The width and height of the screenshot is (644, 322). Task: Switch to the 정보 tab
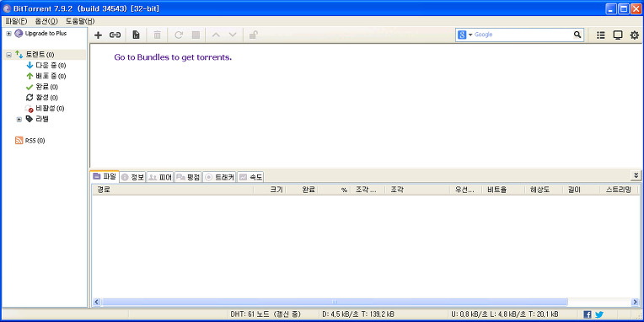pyautogui.click(x=132, y=177)
